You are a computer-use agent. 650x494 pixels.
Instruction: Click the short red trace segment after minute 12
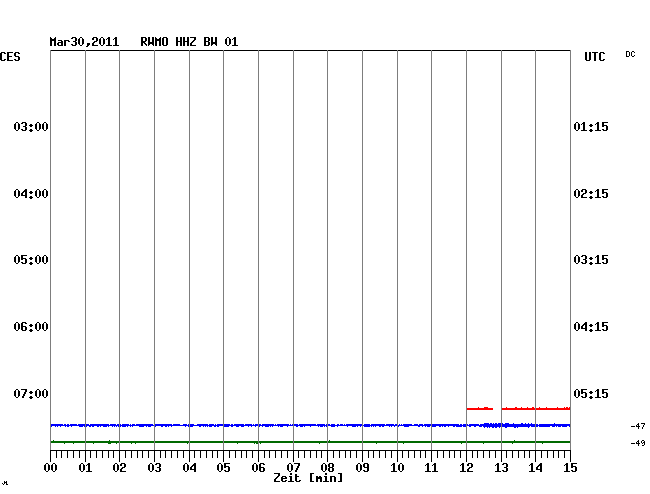coord(480,409)
